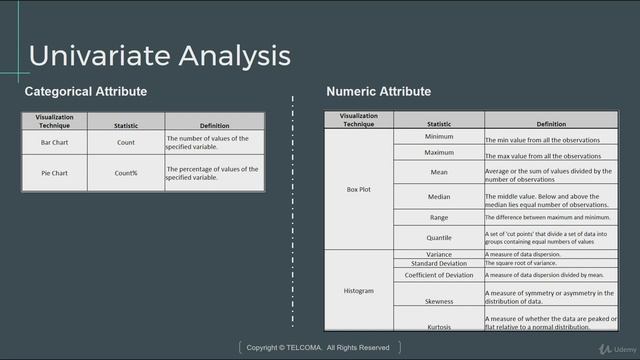Click 'Visualization Technique' header in numeric table
Screen dimensions: 640x360
(x=359, y=120)
